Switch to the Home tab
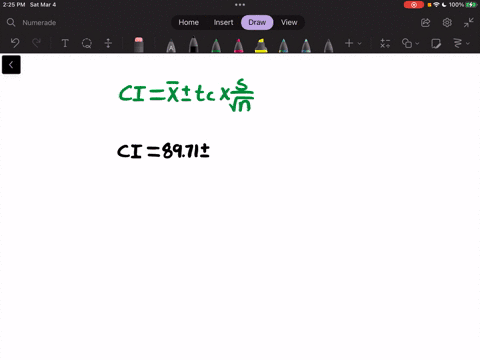The width and height of the screenshot is (480, 360). tap(188, 22)
